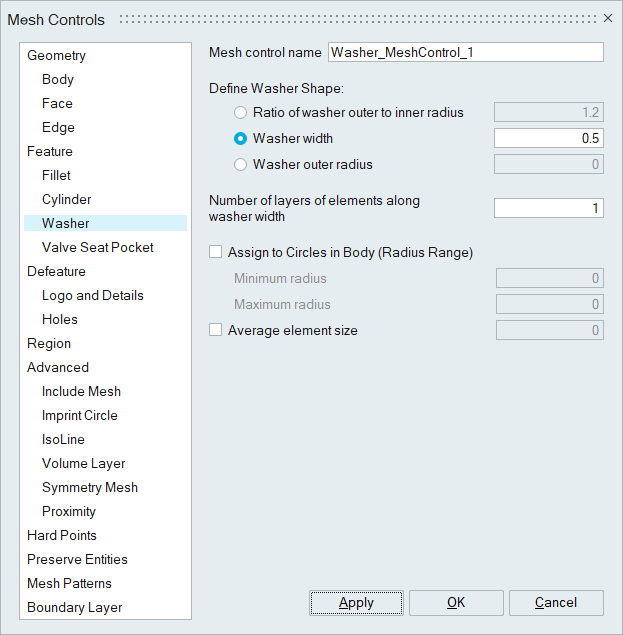
Task: Open the Fillet mesh control
Action: pyautogui.click(x=56, y=176)
